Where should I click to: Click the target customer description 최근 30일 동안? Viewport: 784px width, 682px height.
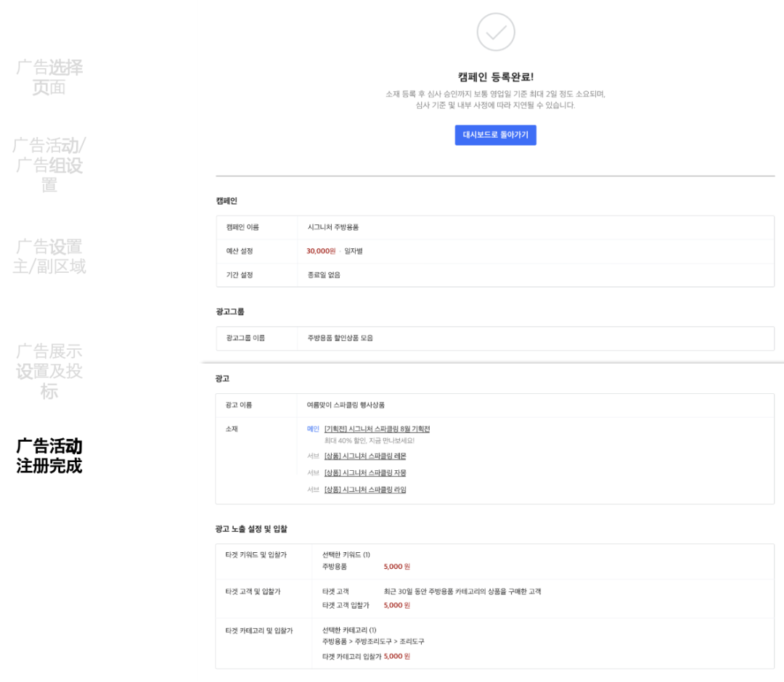[x=462, y=591]
